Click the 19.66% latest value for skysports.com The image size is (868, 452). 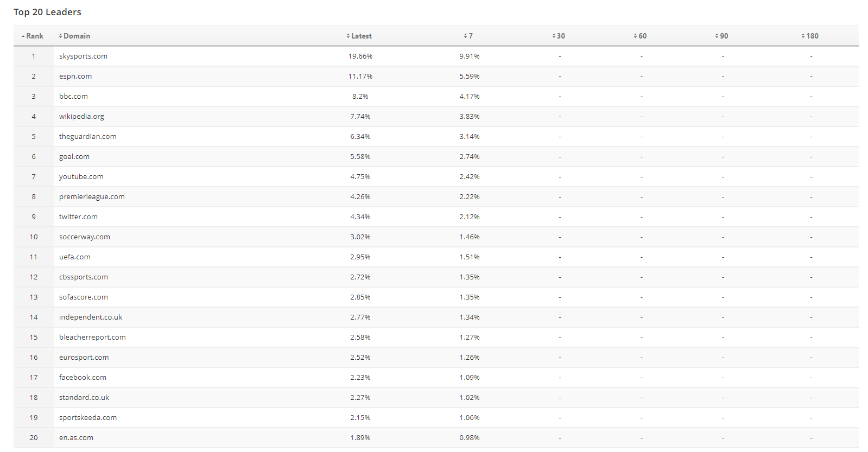(360, 56)
